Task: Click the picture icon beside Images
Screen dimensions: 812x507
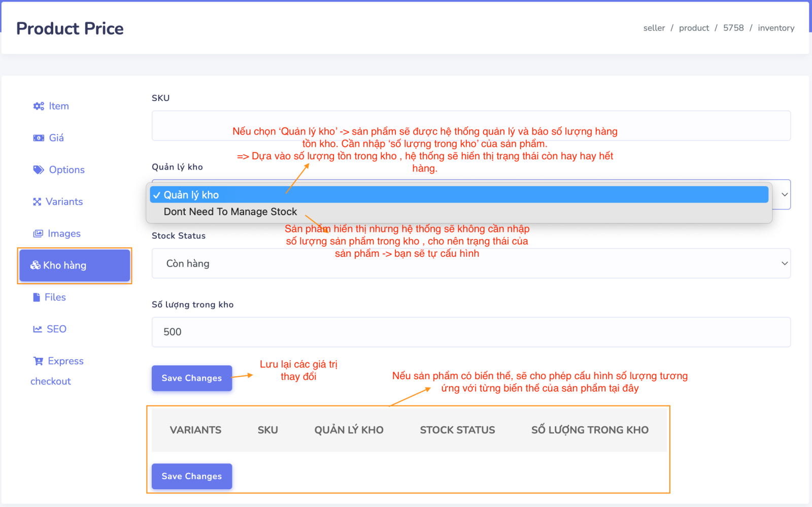Action: click(38, 234)
